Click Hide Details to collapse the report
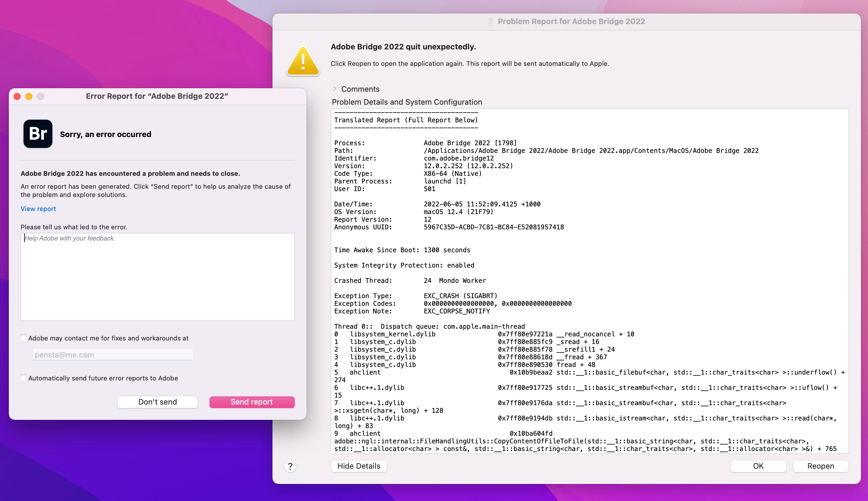Image resolution: width=868 pixels, height=501 pixels. point(358,466)
